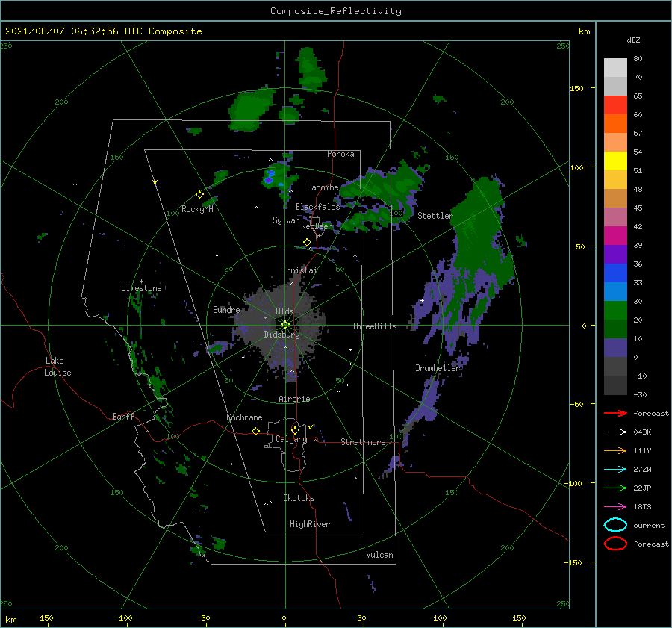Select the 33 dBZ blue color swatch
This screenshot has height=628, width=672.
click(x=615, y=273)
